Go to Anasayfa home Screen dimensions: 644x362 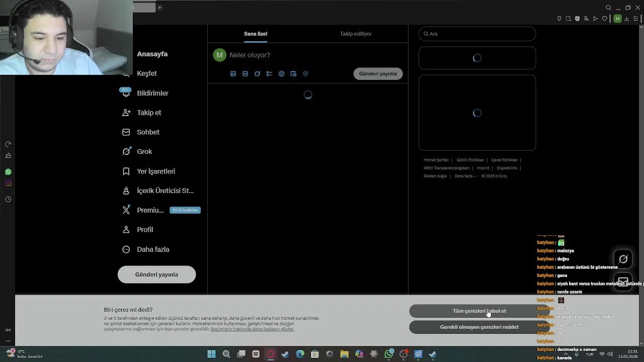[x=152, y=54]
